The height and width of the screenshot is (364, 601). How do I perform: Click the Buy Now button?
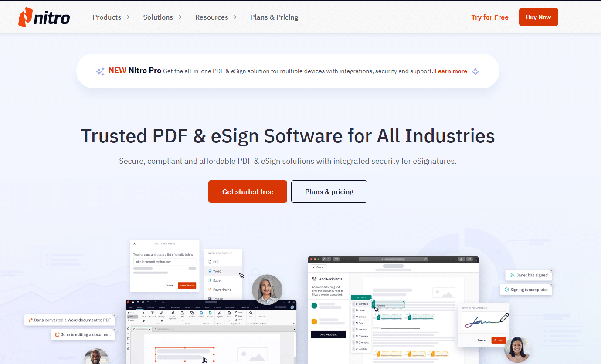539,17
